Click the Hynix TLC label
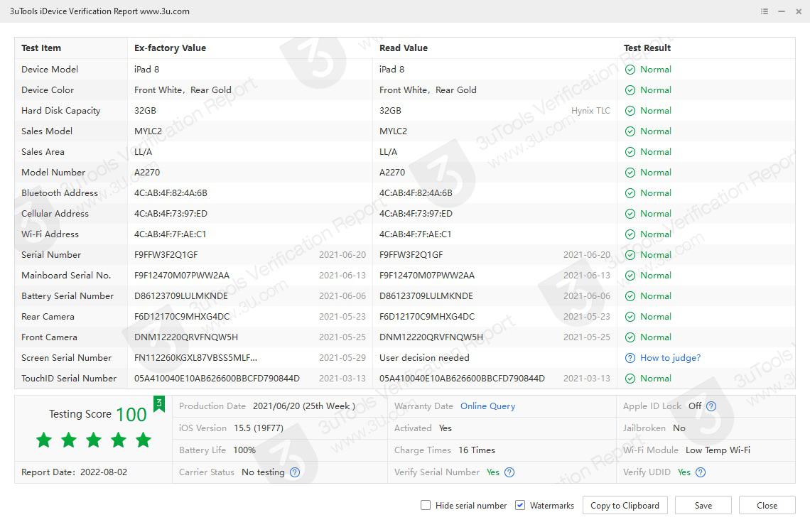The image size is (810, 532). pos(590,111)
